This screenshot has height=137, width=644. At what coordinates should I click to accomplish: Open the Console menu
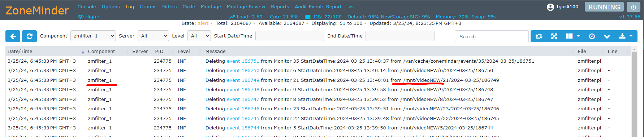pos(87,6)
